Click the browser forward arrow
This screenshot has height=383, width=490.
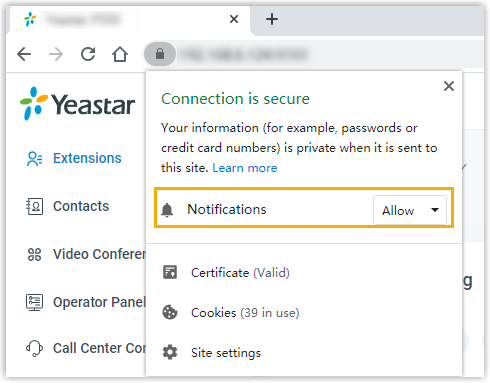tap(56, 54)
